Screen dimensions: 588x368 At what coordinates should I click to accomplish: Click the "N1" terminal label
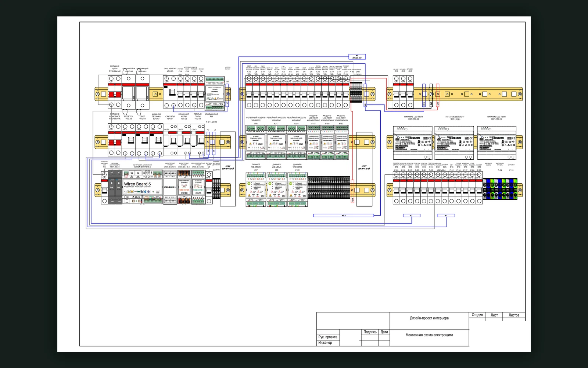click(227, 82)
